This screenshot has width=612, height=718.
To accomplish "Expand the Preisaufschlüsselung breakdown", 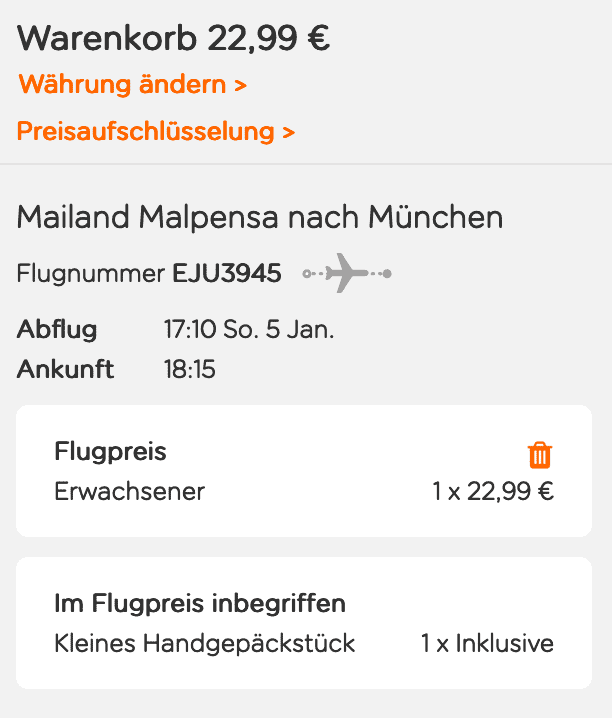I will pos(146,131).
